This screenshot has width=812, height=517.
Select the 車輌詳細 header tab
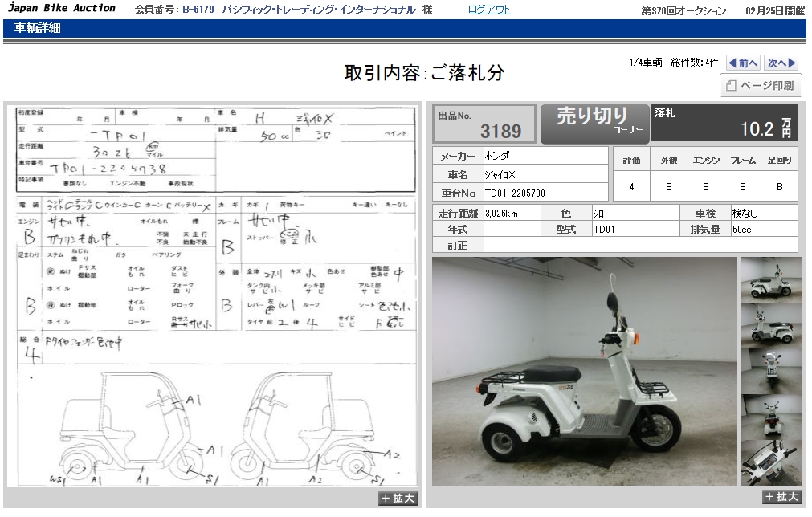click(38, 29)
